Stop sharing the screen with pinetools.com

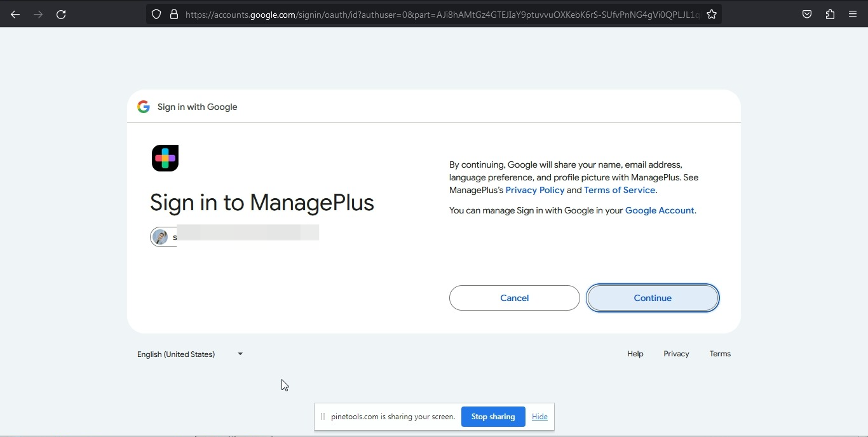point(493,417)
